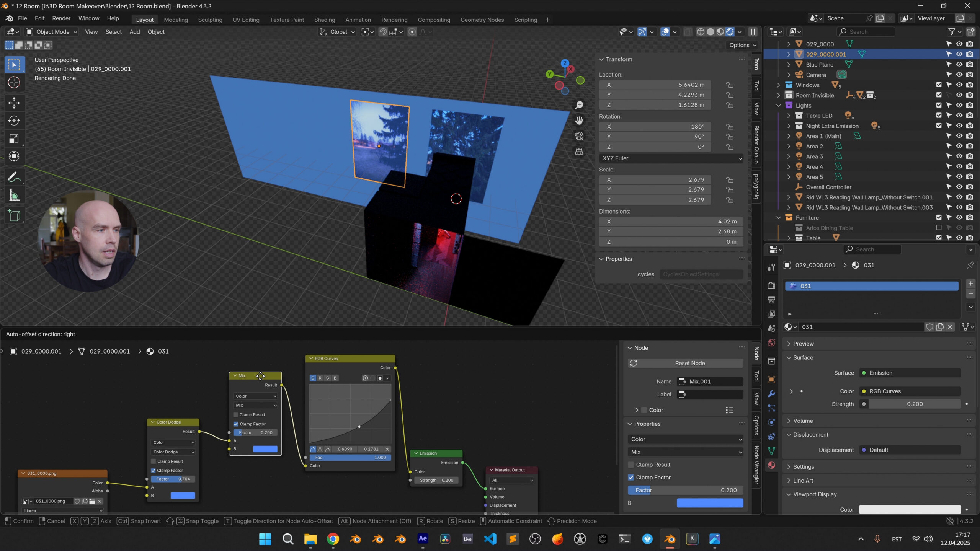Expand the Preview panel in material properties

[x=803, y=344]
